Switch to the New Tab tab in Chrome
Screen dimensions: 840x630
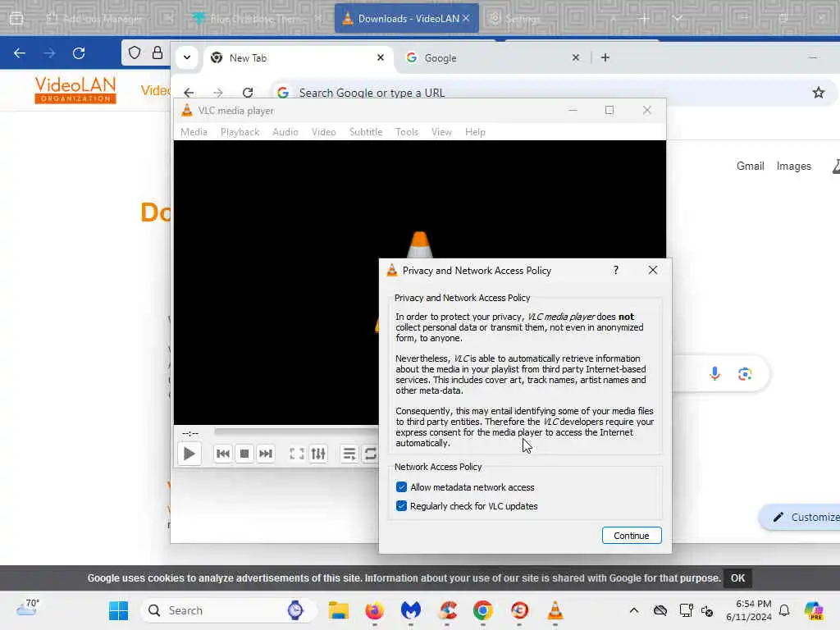click(297, 58)
